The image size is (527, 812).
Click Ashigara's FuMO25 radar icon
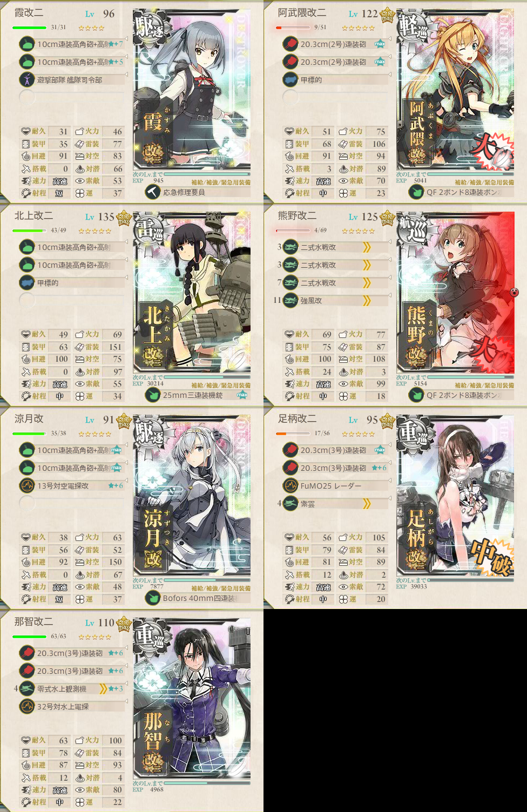290,485
